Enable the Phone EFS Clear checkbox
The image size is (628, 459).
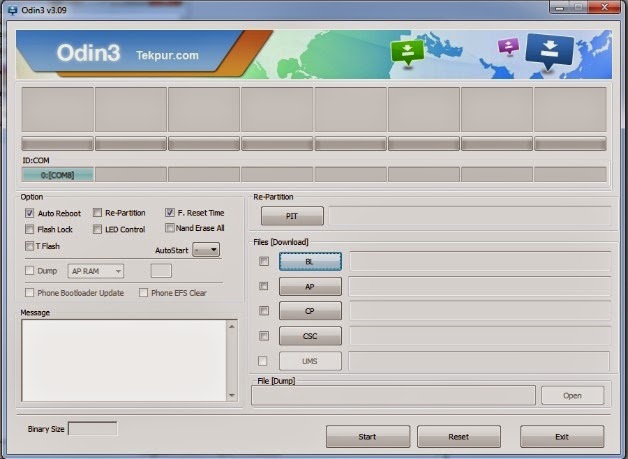click(x=143, y=293)
